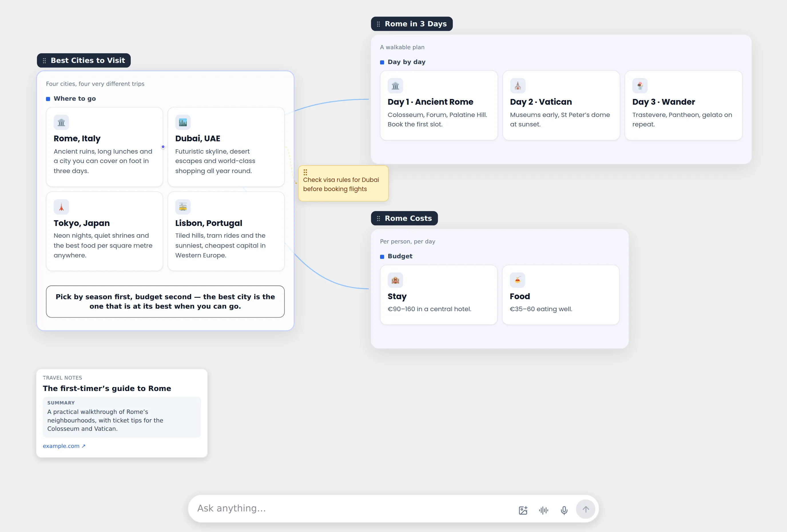The height and width of the screenshot is (532, 787).
Task: Click the Four cities subtitle text
Action: pyautogui.click(x=95, y=84)
